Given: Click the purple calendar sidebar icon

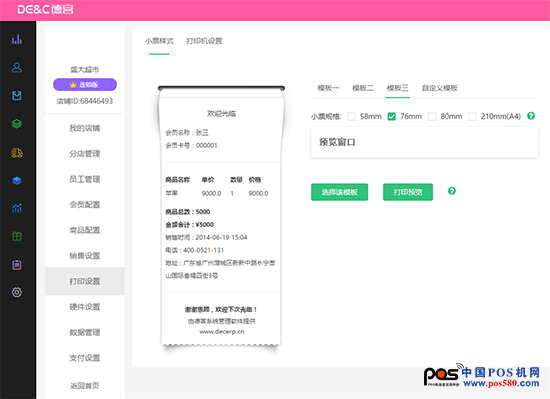Looking at the screenshot, I should (x=16, y=265).
